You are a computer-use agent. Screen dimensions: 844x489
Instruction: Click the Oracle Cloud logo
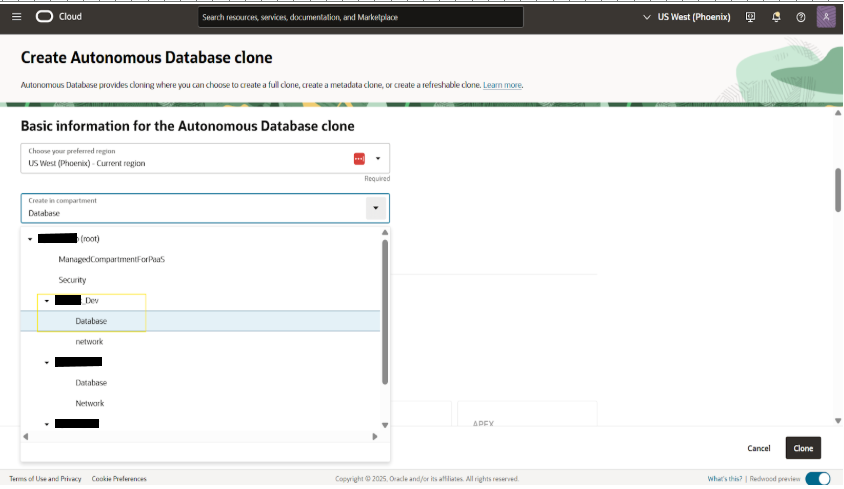59,17
